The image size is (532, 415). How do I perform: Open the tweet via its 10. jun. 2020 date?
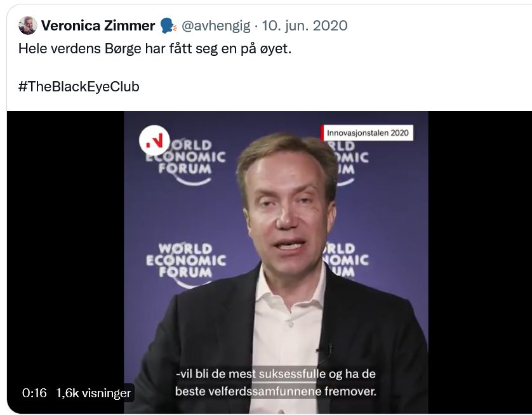click(x=305, y=26)
